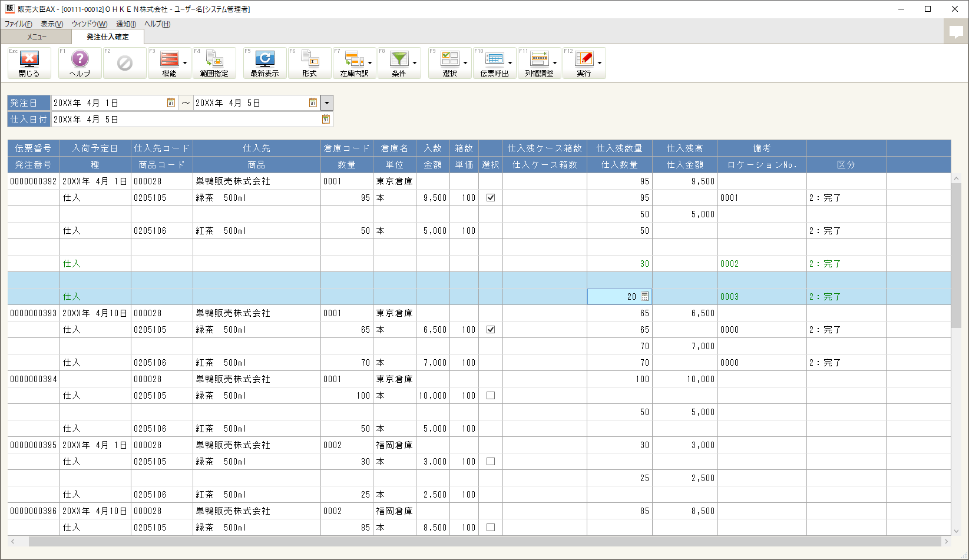The width and height of the screenshot is (969, 560).
Task: Open the ウィンドウ(W) menu
Action: pyautogui.click(x=90, y=24)
